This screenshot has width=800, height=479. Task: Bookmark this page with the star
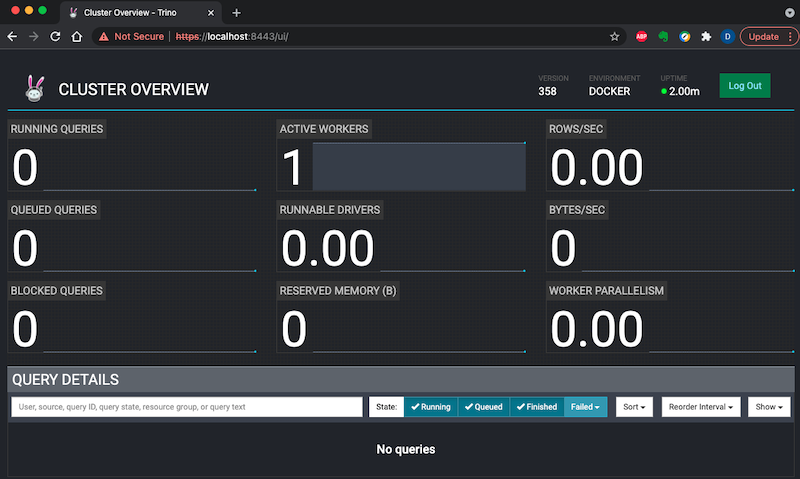[614, 37]
